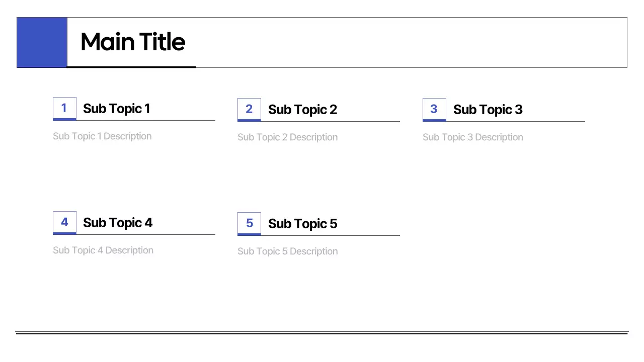Select the double line at slide bottom
644x362 pixels.
pos(322,333)
